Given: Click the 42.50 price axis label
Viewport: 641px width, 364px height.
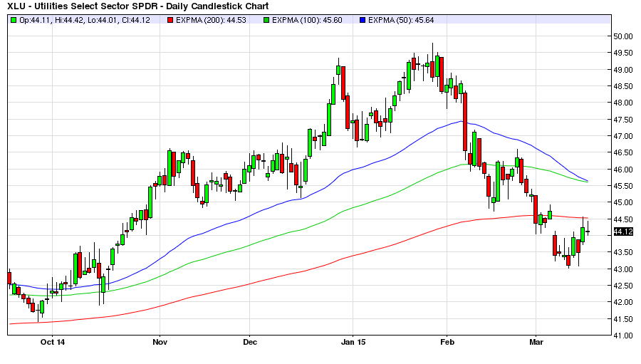Looking at the screenshot, I should point(623,286).
